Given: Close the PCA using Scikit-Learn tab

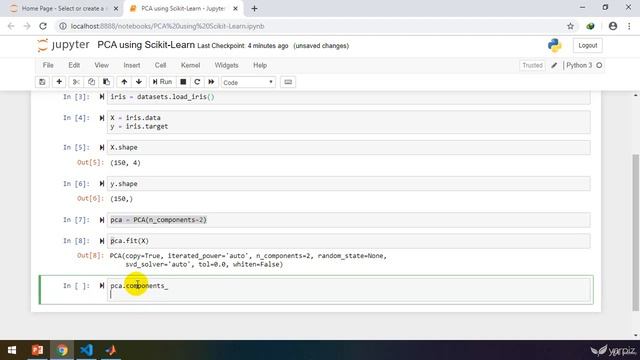Looking at the screenshot, I should point(235,9).
